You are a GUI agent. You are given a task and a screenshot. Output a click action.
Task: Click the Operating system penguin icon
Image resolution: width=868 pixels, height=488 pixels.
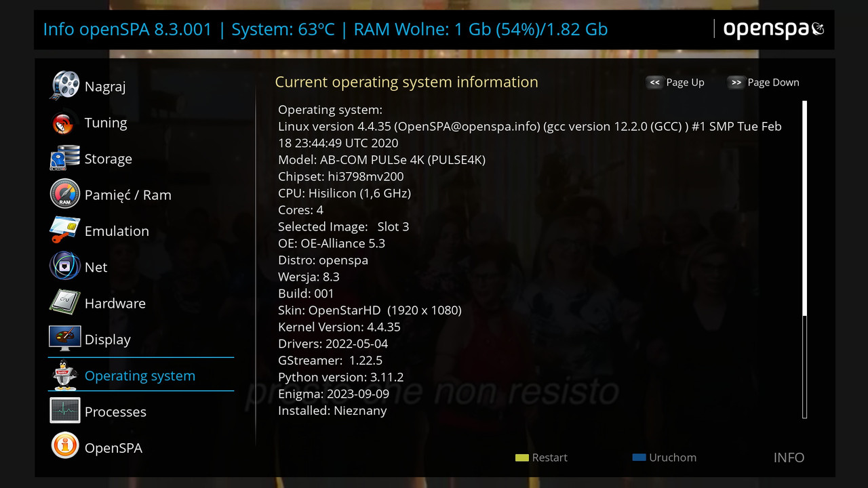pyautogui.click(x=65, y=375)
